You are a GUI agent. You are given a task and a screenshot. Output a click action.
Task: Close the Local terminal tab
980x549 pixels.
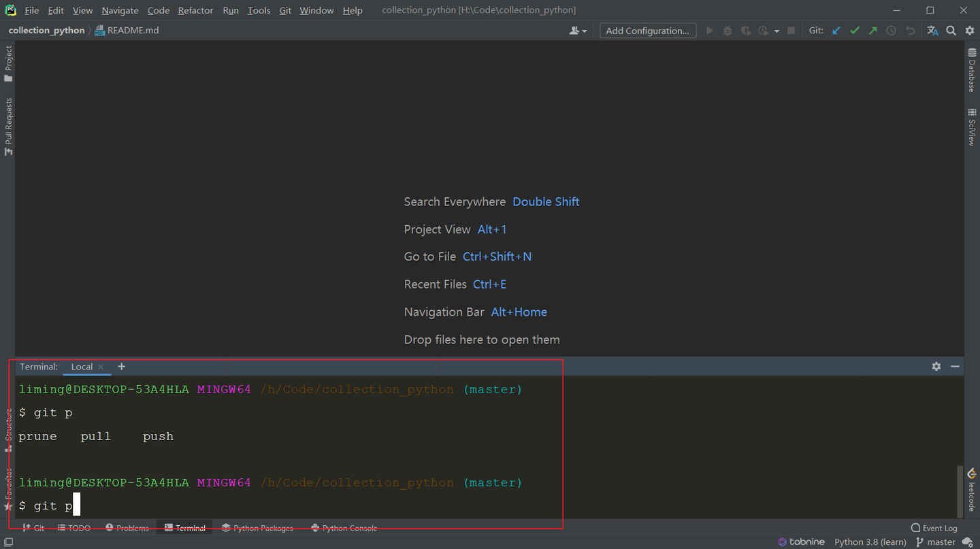pos(101,367)
